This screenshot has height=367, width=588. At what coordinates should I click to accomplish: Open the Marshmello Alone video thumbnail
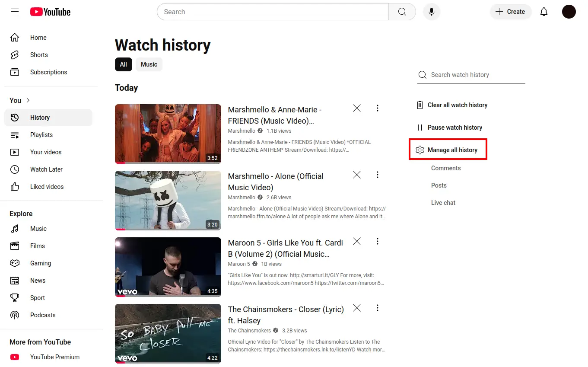click(x=168, y=201)
